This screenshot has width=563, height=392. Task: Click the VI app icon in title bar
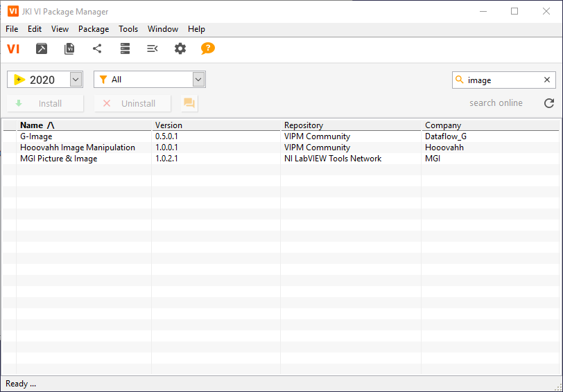(13, 11)
